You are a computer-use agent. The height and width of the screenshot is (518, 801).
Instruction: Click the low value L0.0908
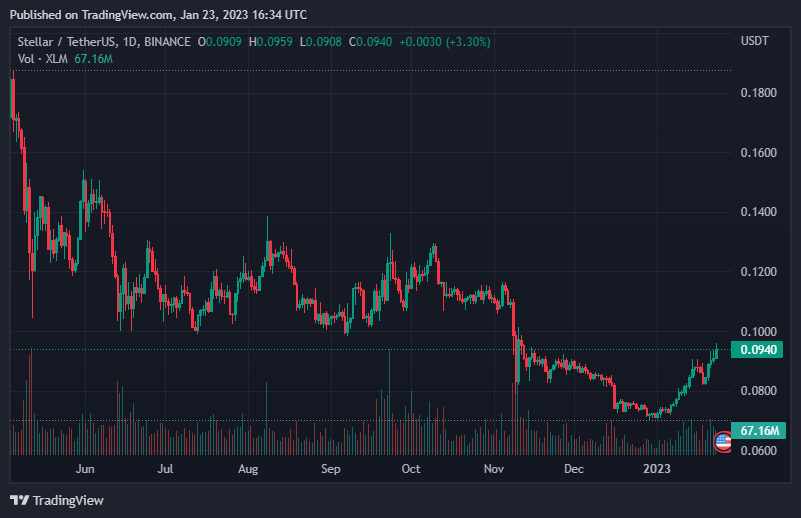320,42
